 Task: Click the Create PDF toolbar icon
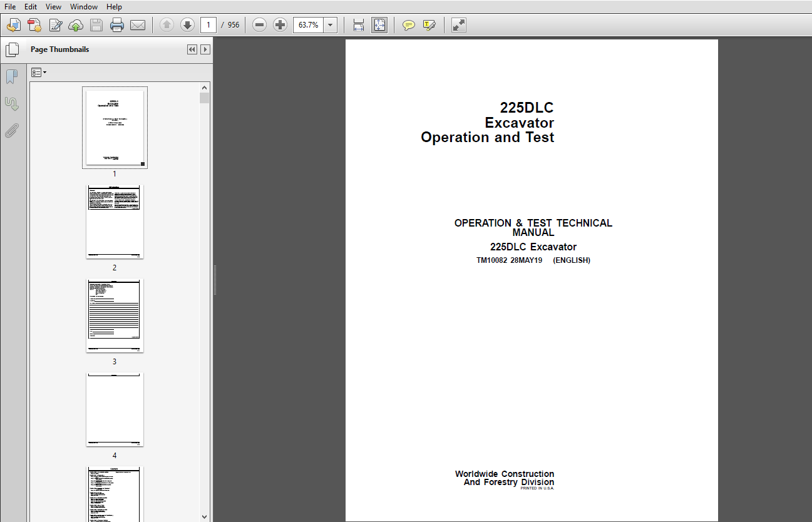tap(34, 25)
